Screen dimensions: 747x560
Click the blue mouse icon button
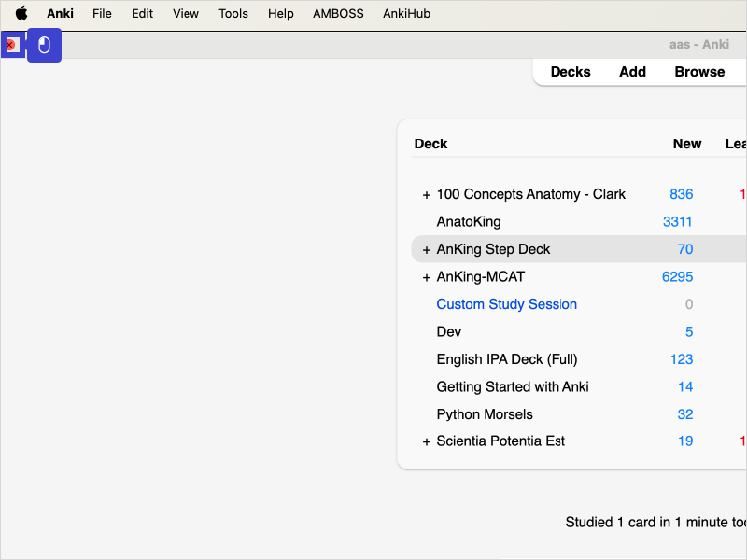click(x=44, y=45)
